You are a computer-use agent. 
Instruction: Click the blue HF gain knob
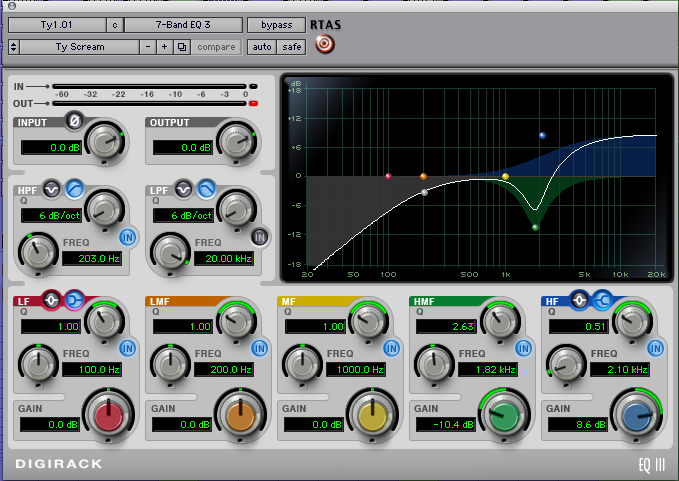(x=637, y=416)
